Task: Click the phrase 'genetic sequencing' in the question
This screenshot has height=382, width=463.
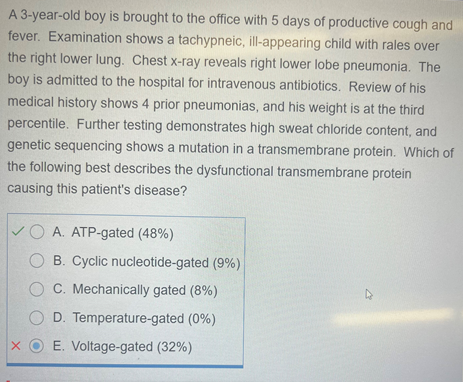Action: (x=65, y=146)
